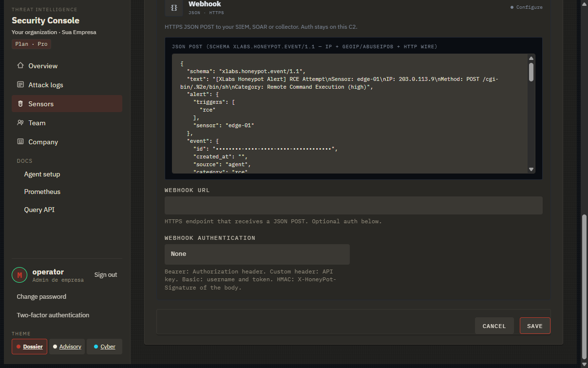
Task: Click the operator avatar circle
Action: [19, 275]
